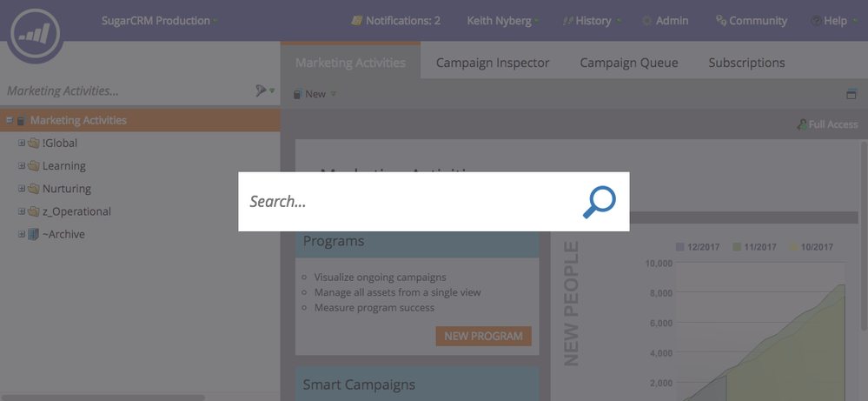The image size is (868, 401).
Task: Select the z_Operational folder
Action: (x=76, y=211)
